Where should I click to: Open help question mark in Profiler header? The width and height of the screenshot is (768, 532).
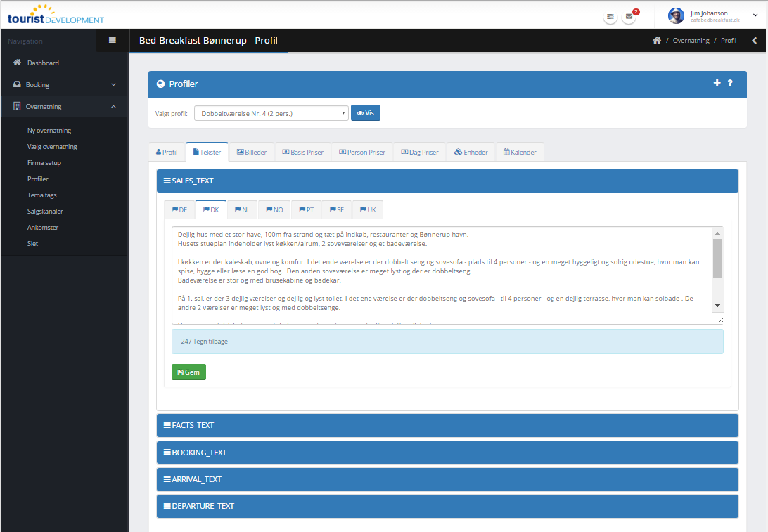pos(730,83)
